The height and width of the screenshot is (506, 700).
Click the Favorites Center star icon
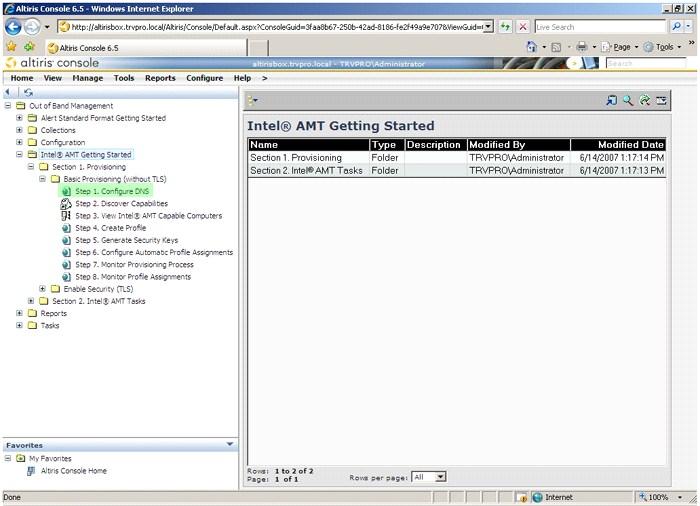tap(11, 46)
